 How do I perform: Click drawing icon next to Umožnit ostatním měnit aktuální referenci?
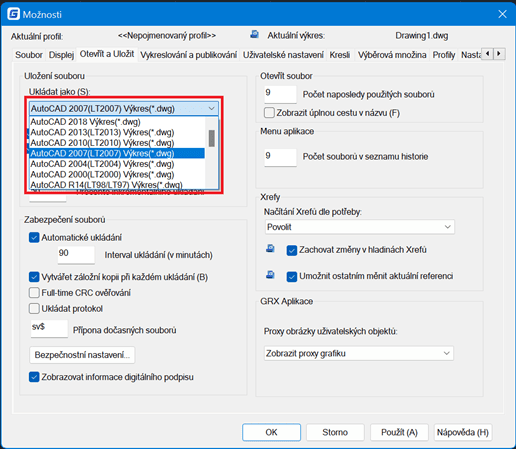point(270,275)
